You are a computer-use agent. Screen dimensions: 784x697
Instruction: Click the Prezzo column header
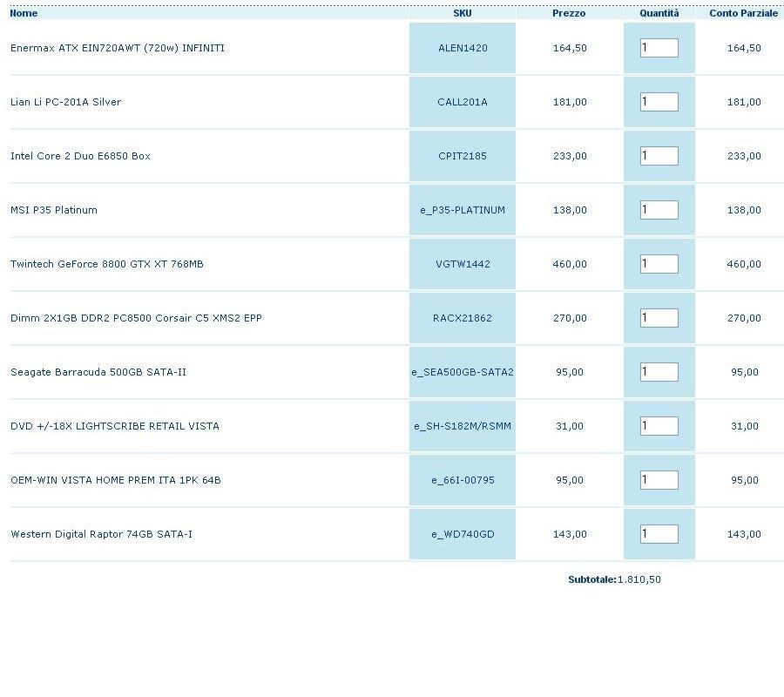(569, 13)
